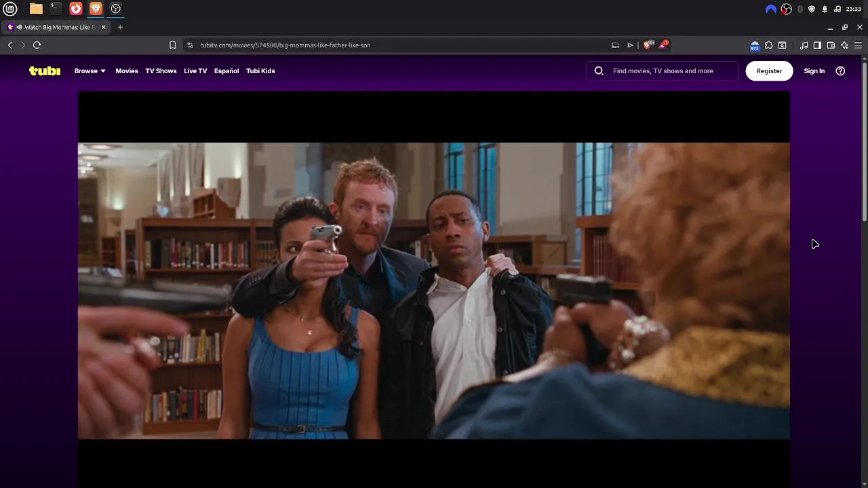The height and width of the screenshot is (488, 868).
Task: Go to the Movies section
Action: point(127,70)
